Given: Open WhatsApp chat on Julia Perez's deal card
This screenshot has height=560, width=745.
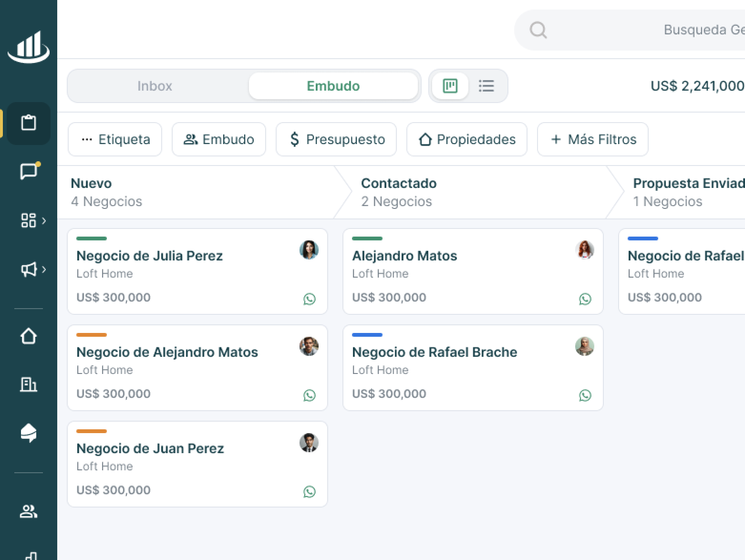Looking at the screenshot, I should tap(310, 299).
